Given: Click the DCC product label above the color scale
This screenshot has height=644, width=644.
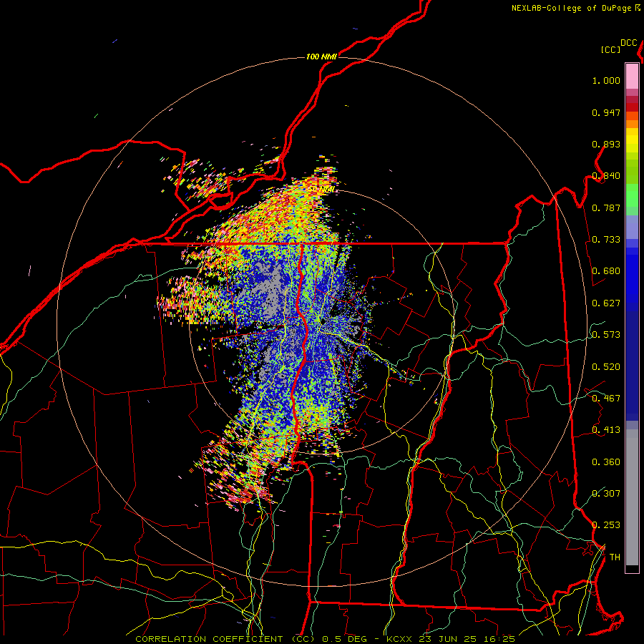Looking at the screenshot, I should point(628,43).
